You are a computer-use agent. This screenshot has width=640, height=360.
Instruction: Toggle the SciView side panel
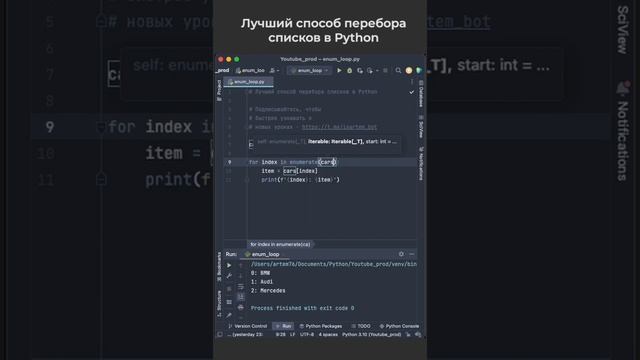tap(421, 127)
